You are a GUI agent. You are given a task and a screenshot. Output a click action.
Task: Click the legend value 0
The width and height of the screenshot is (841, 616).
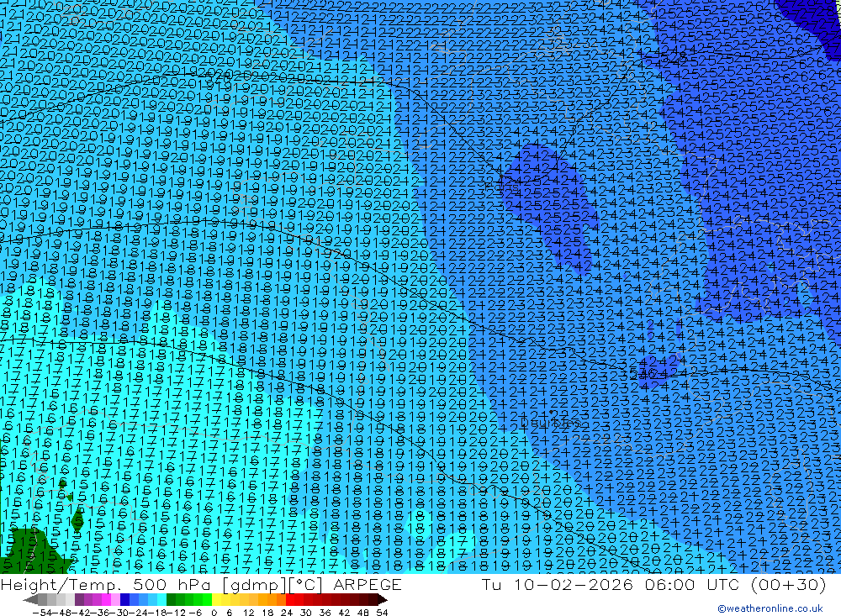click(214, 613)
